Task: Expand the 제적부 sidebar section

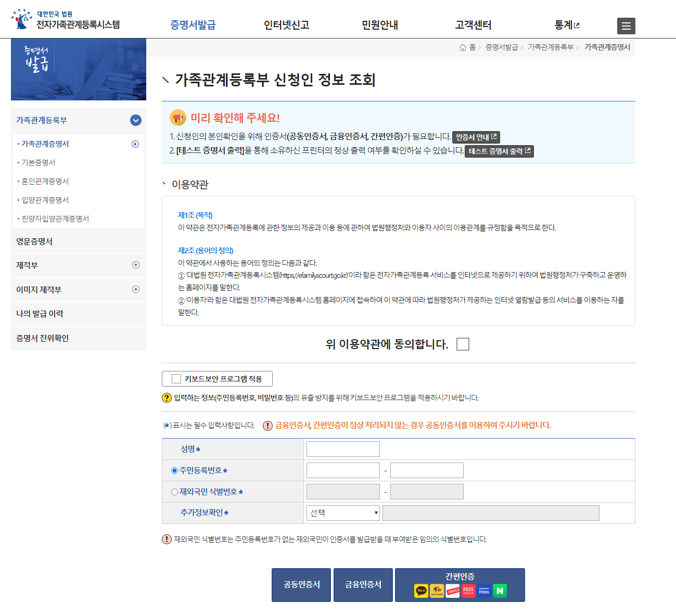Action: point(136,265)
